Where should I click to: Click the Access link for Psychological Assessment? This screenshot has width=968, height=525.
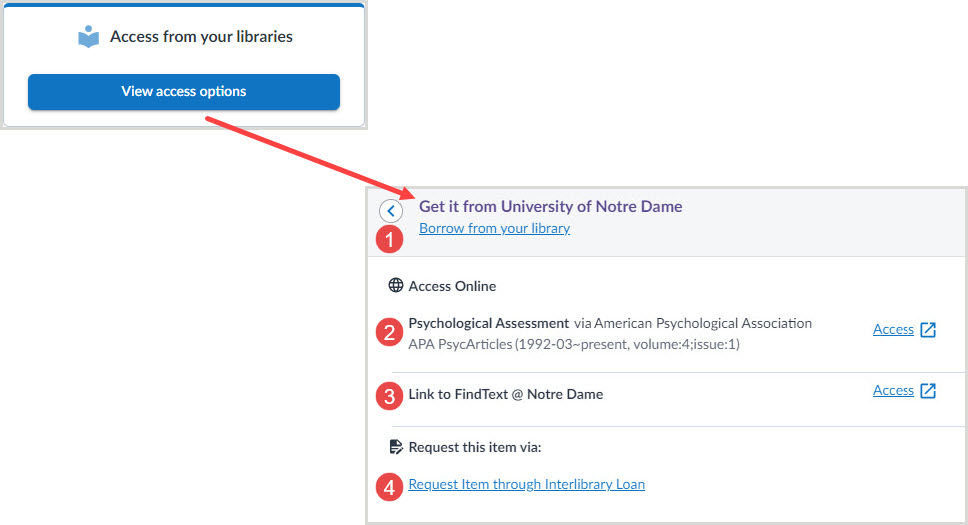(893, 329)
